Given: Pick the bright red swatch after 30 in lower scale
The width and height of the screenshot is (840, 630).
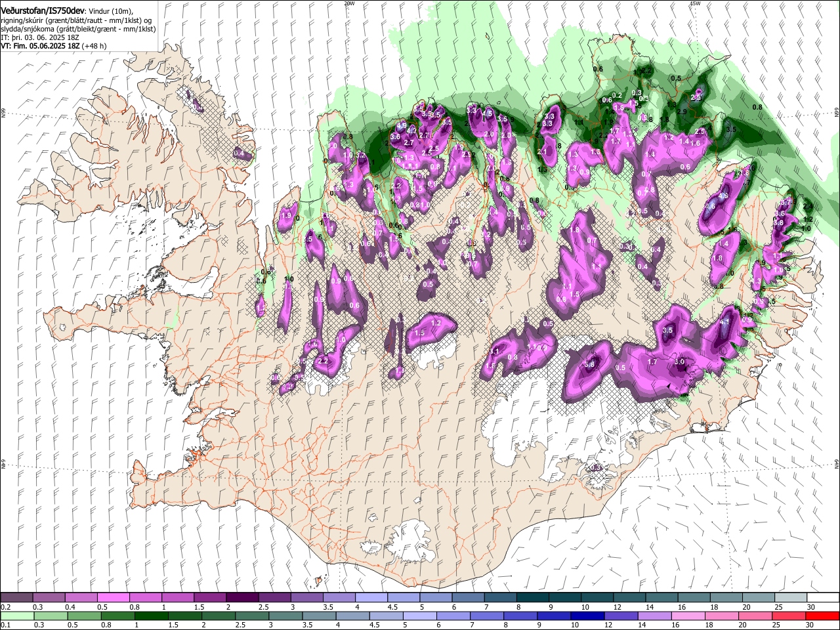Looking at the screenshot, I should [x=823, y=616].
